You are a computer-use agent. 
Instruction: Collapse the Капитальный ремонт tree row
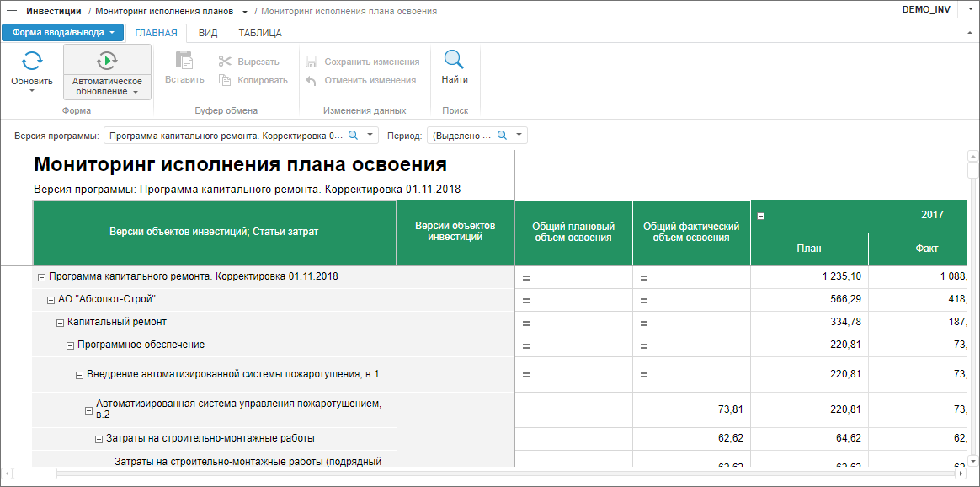60,323
